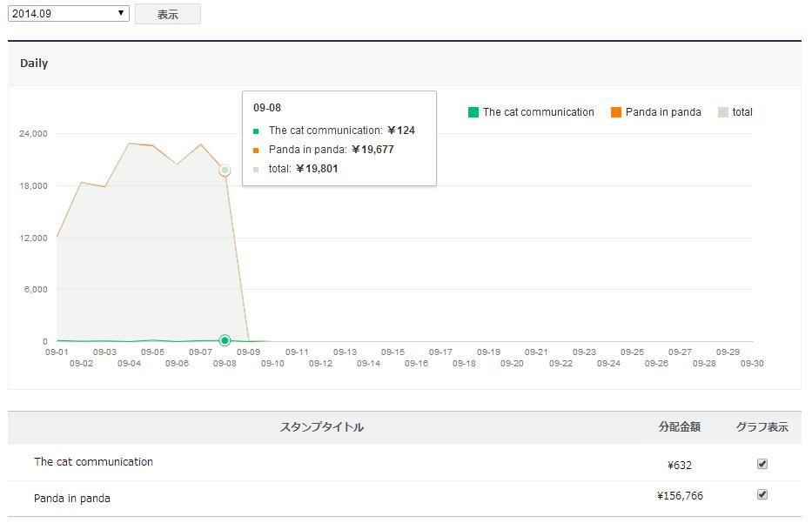Click the 09-20 x-axis label

point(512,364)
